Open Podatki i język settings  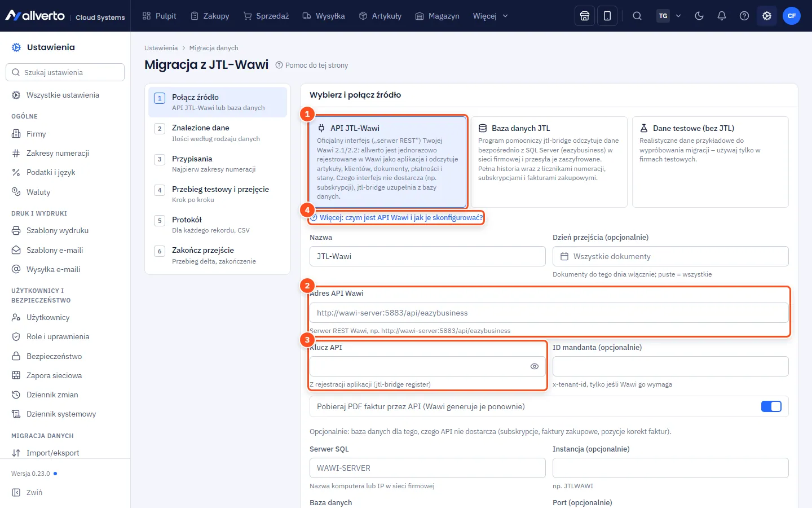[65, 172]
